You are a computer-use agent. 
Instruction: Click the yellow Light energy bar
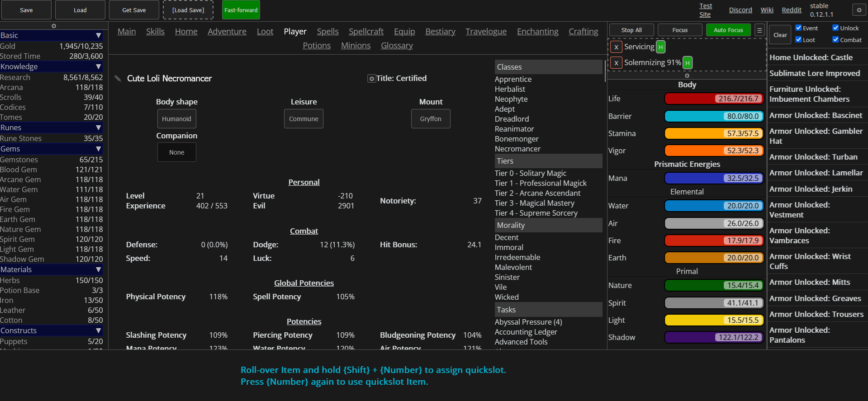pyautogui.click(x=714, y=320)
